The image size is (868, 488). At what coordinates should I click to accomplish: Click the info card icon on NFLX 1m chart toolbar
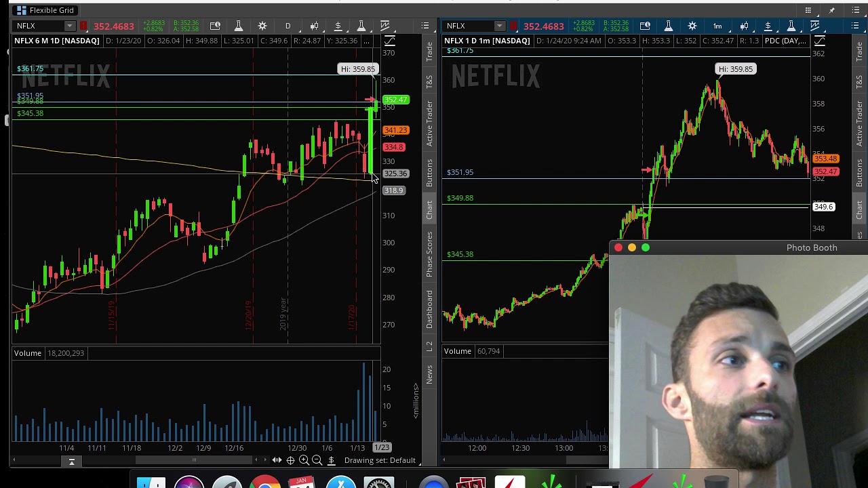coord(645,26)
